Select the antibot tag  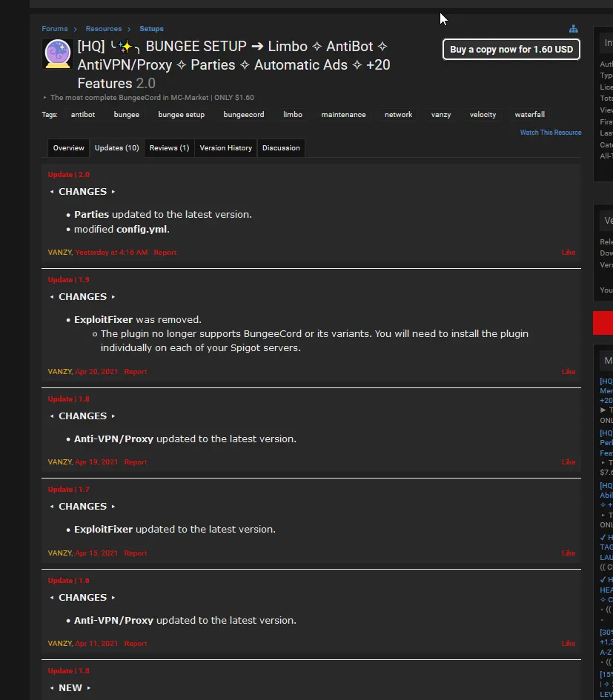83,115
